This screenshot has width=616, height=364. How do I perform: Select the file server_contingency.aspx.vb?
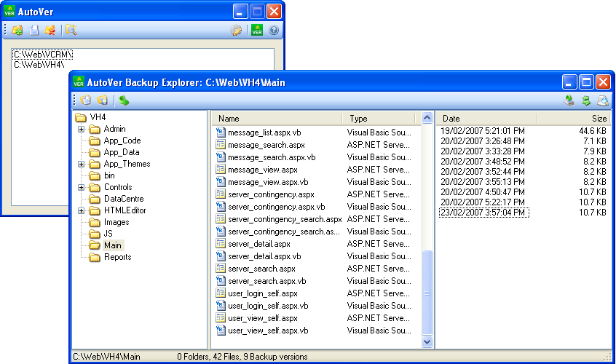pos(276,207)
